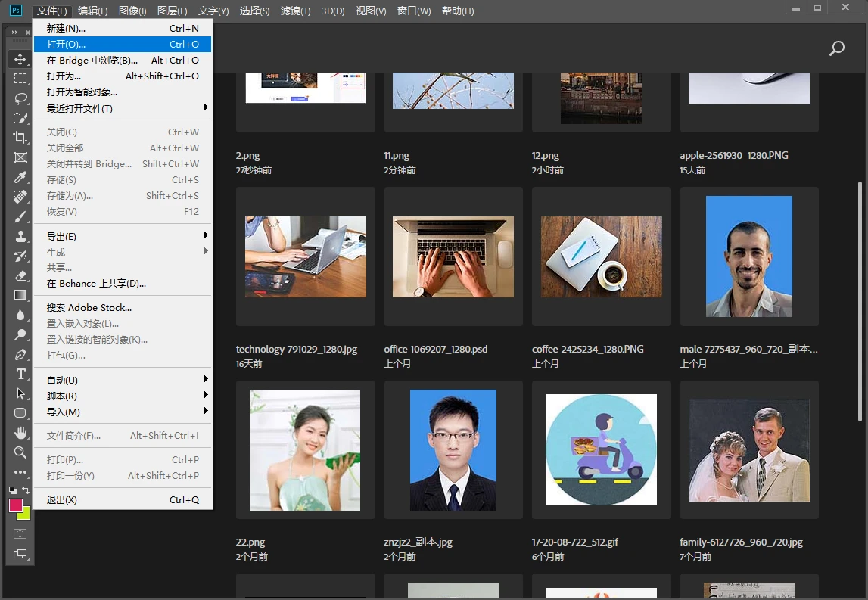Click the apple-2561930_1280.PNG file name
Image resolution: width=868 pixels, height=600 pixels.
734,156
